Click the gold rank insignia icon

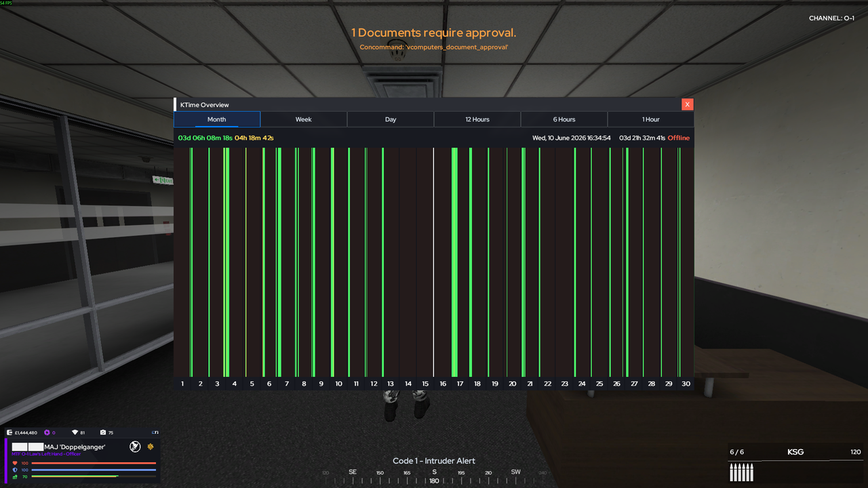coord(151,447)
